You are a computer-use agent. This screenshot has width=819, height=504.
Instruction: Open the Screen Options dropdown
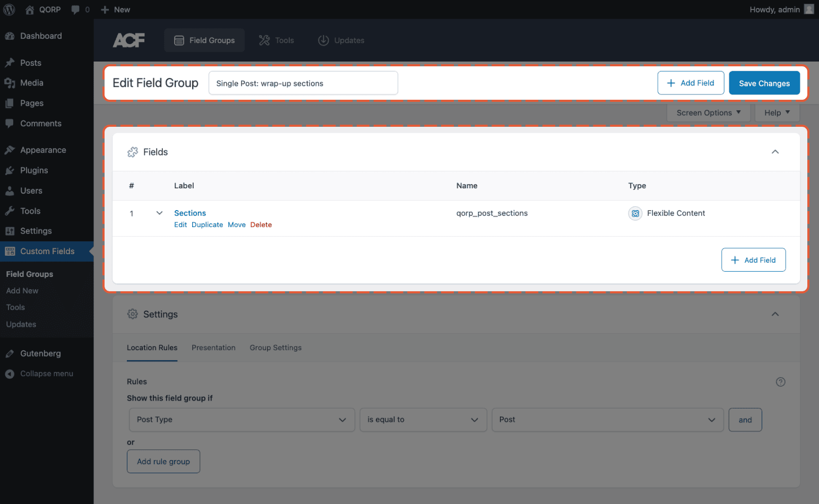(x=708, y=112)
